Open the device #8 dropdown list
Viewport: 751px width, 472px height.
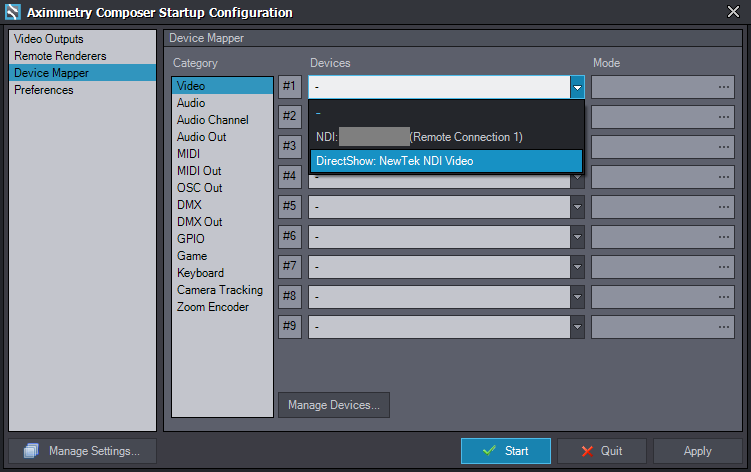(577, 297)
